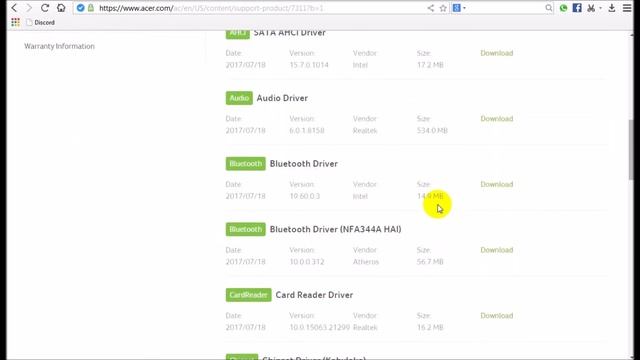Select the 534.0 MB size value
The width and height of the screenshot is (640, 360).
[x=432, y=131]
